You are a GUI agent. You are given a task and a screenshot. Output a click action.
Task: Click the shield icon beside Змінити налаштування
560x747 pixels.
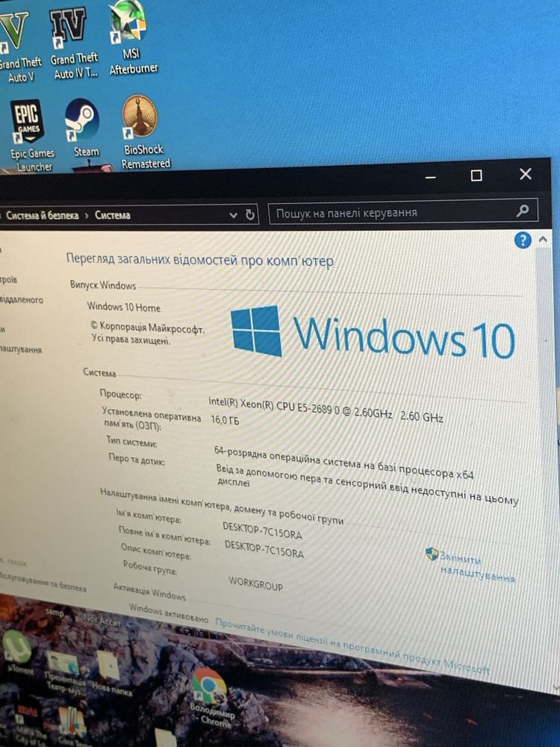pos(432,553)
